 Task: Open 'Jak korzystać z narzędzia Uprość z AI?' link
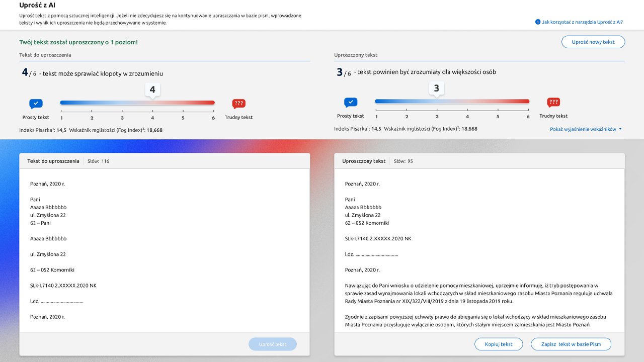582,22
